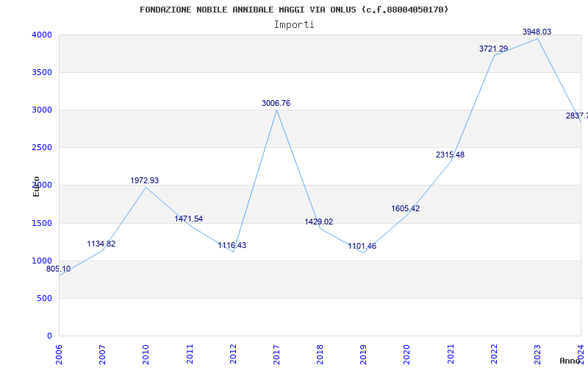The image size is (588, 368).
Task: Click the 3721.29 data label
Action: [x=493, y=49]
